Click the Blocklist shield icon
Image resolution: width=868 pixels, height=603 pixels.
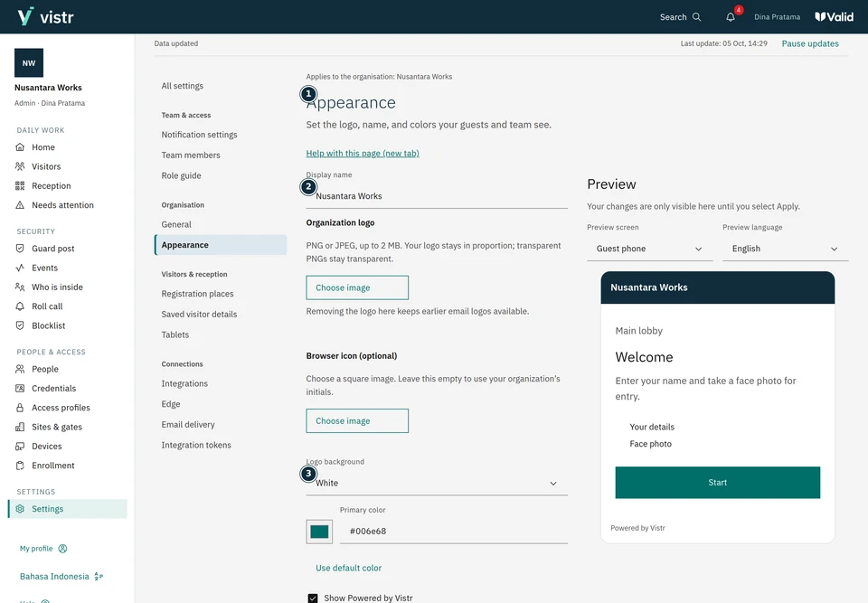(20, 325)
